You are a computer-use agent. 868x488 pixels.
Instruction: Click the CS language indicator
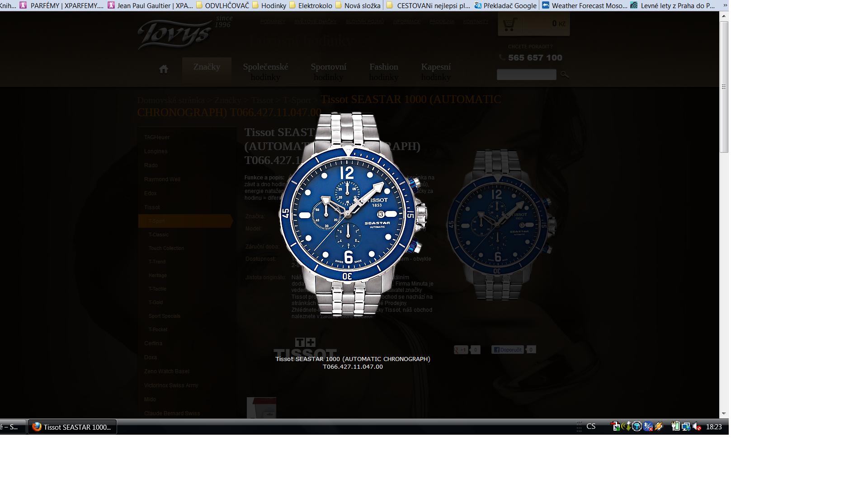tap(591, 427)
